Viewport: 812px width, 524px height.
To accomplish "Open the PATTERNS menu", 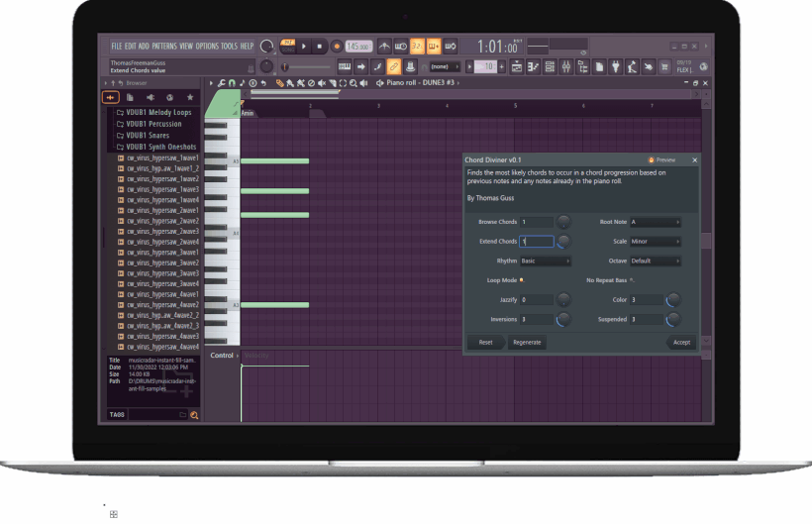I will point(164,47).
